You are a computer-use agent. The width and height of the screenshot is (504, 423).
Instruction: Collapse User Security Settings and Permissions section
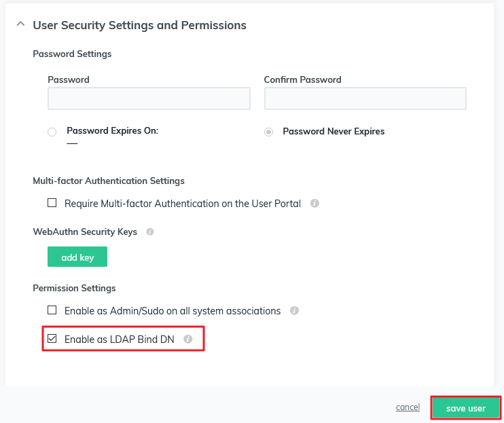point(20,24)
